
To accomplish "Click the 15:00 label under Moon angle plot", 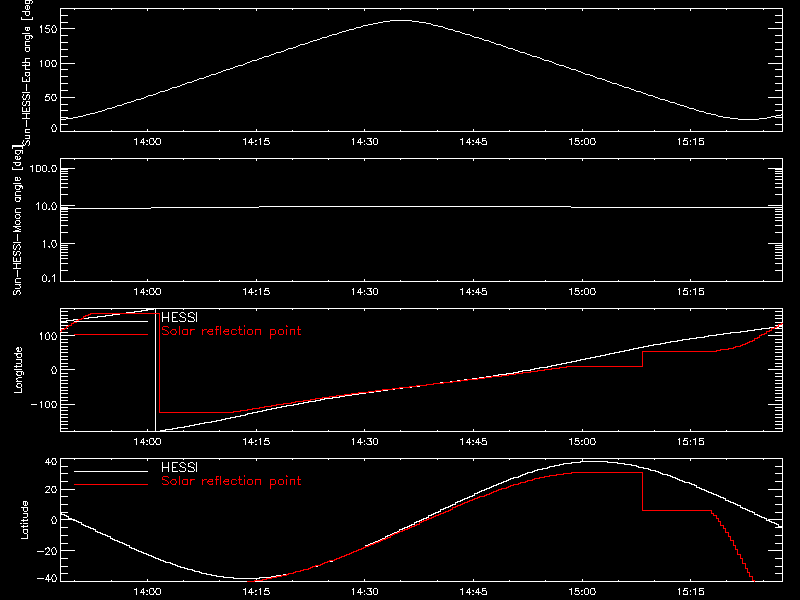I will tap(582, 292).
